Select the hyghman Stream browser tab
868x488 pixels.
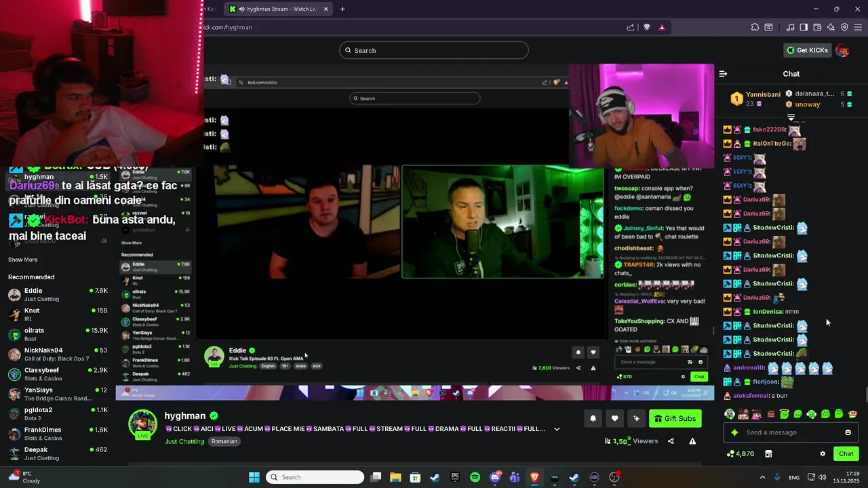[278, 9]
